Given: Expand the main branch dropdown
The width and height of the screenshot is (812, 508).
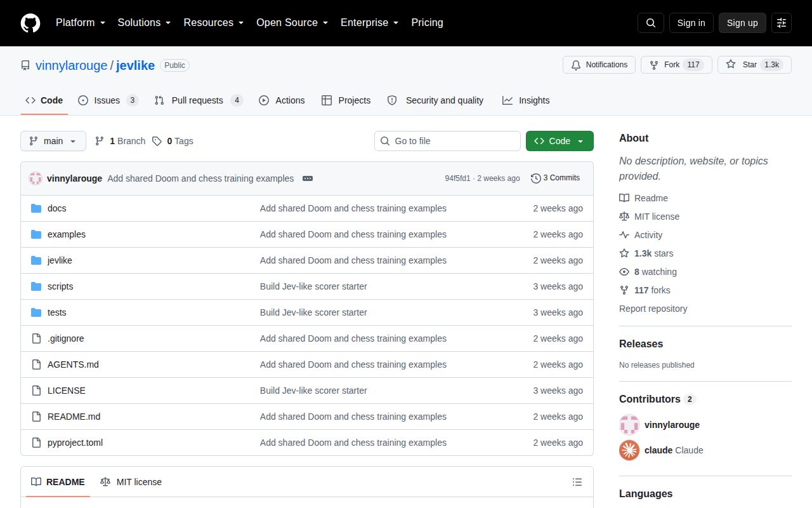Looking at the screenshot, I should [53, 141].
